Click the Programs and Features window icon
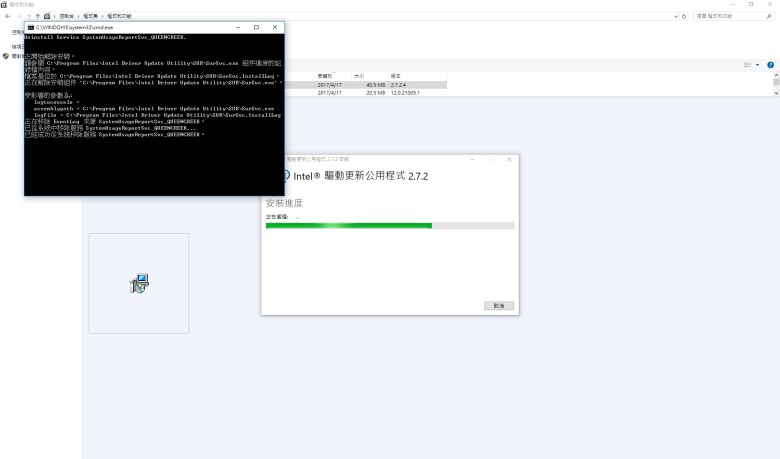The width and height of the screenshot is (780, 459). click(x=4, y=4)
